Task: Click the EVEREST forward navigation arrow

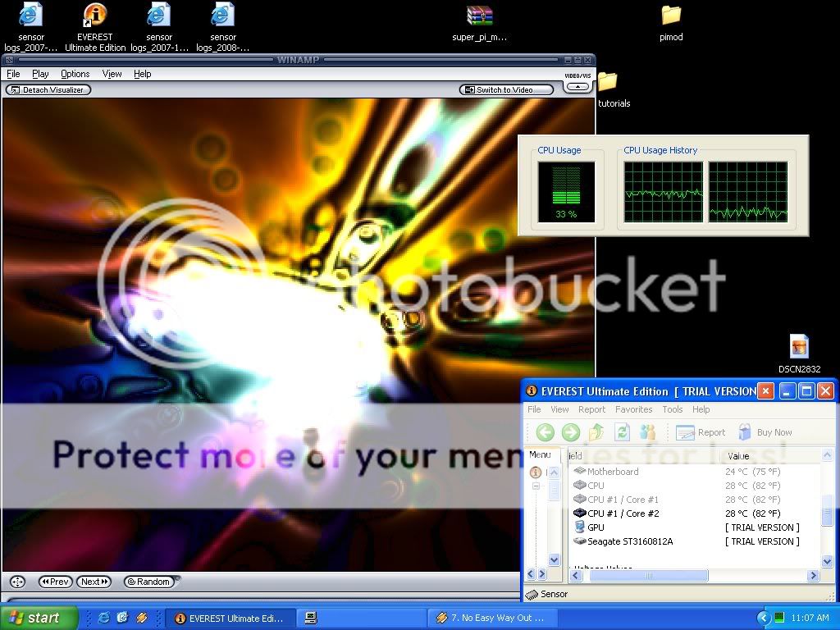Action: [x=571, y=432]
